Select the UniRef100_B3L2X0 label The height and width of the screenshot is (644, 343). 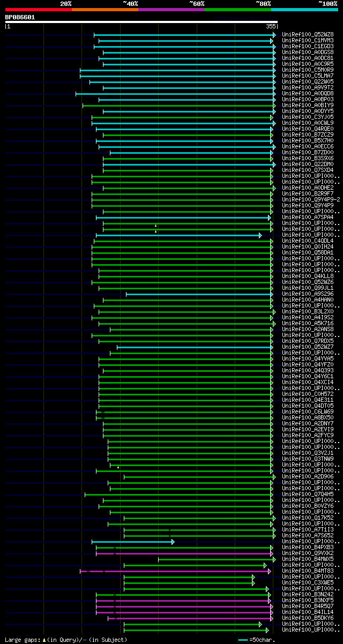pyautogui.click(x=308, y=311)
